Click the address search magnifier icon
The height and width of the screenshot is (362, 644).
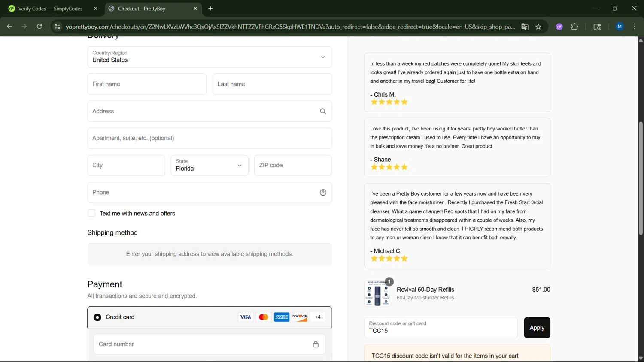323,112
